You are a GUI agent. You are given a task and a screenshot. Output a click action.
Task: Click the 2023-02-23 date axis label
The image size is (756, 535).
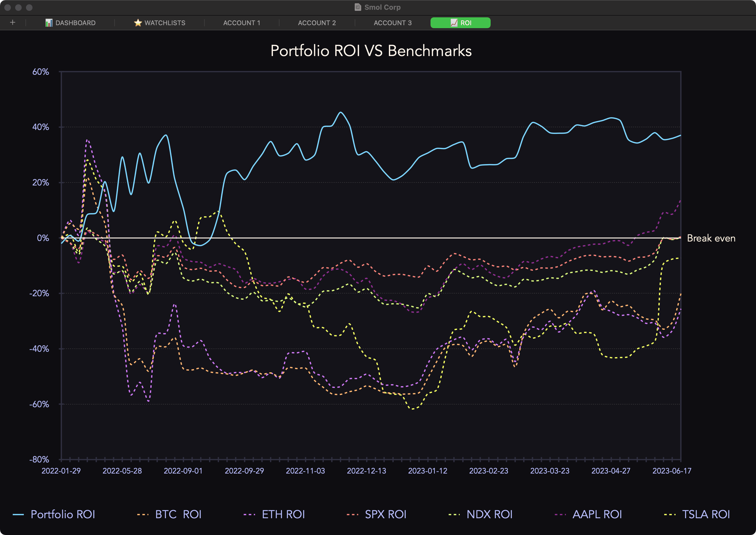[x=489, y=471]
